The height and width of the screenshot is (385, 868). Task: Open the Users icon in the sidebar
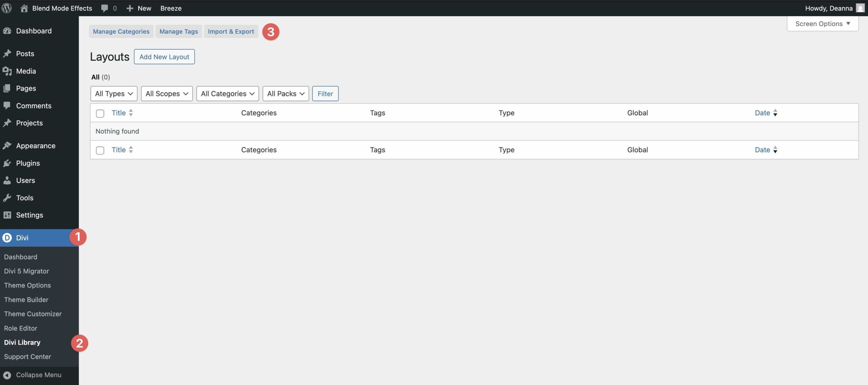click(8, 180)
